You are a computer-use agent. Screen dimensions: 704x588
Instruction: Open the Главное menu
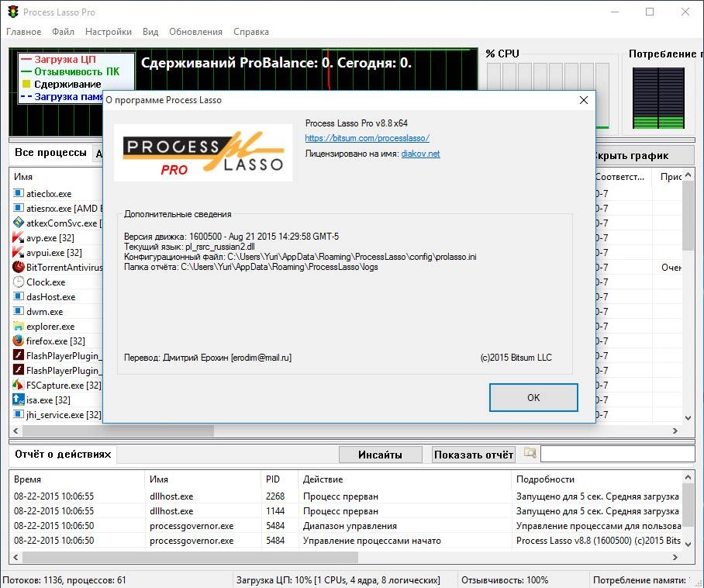click(23, 32)
